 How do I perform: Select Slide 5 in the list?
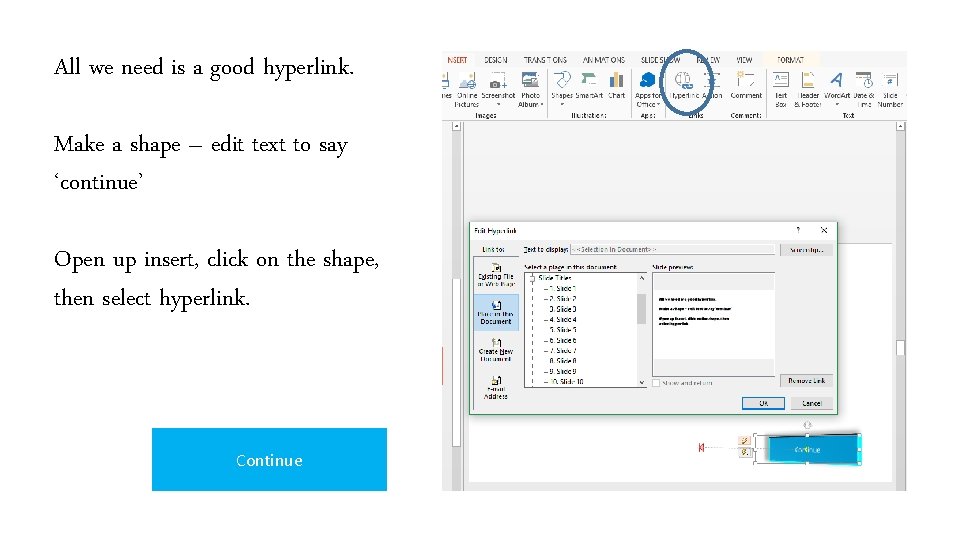(x=563, y=330)
